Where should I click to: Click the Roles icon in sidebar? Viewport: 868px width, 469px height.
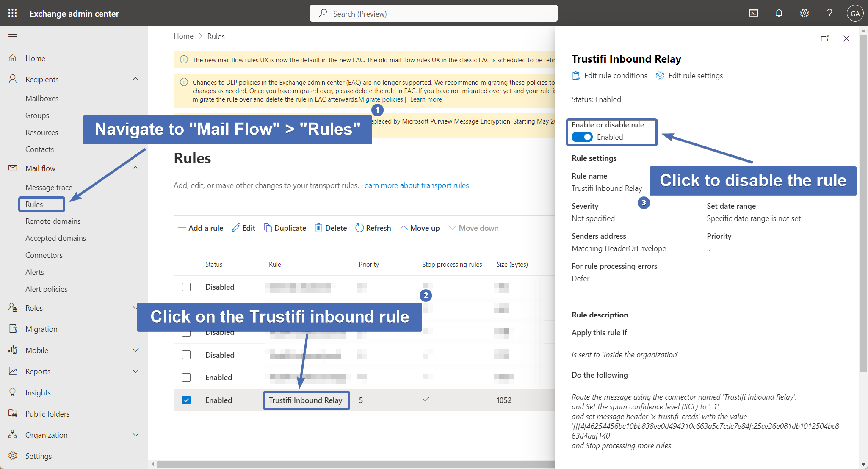13,308
